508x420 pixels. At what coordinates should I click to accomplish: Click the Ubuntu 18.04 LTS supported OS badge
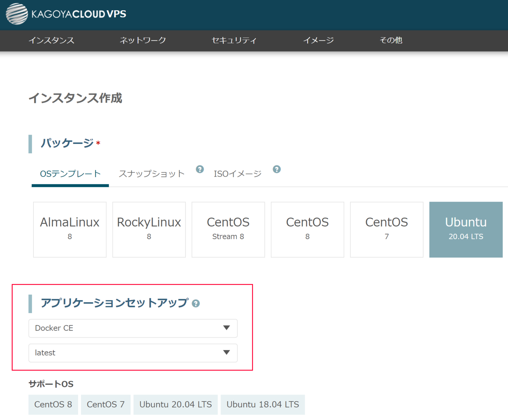click(x=263, y=404)
